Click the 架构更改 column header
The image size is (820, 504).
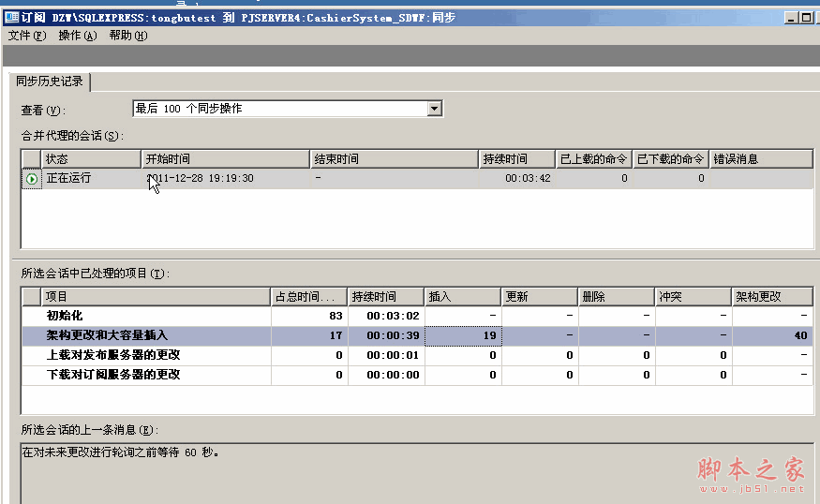pyautogui.click(x=772, y=297)
